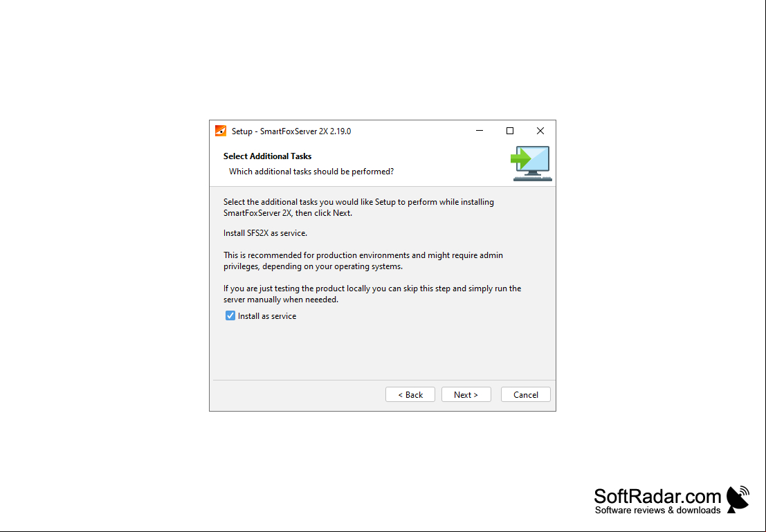Proceed with the Next > button
This screenshot has width=766, height=532.
[466, 395]
